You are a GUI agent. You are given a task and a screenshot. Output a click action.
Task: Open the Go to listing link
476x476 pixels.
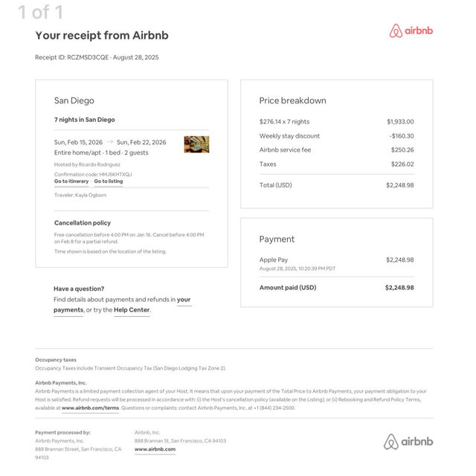pos(109,181)
